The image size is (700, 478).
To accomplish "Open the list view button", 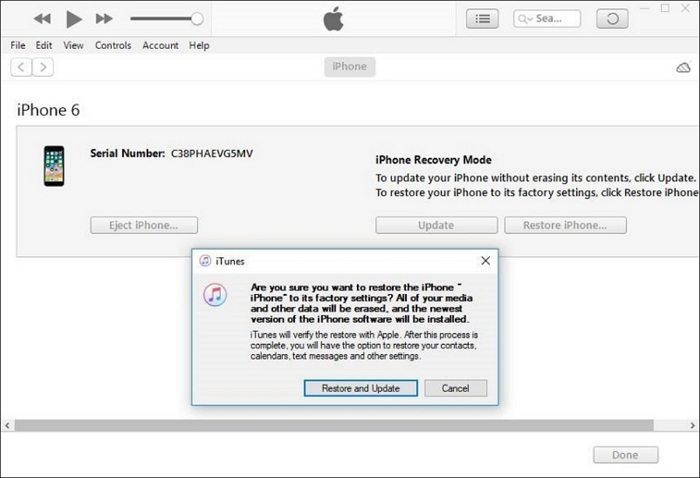I will click(x=482, y=19).
